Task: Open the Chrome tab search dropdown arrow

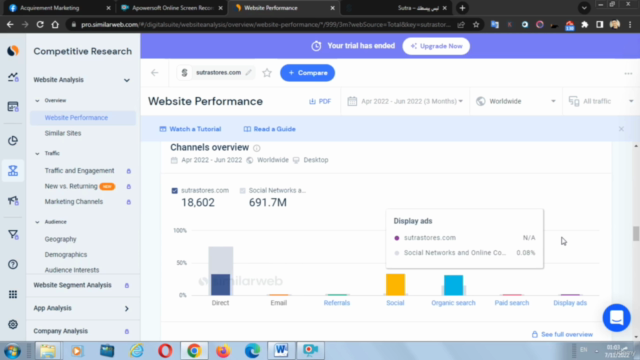Action: coord(584,8)
